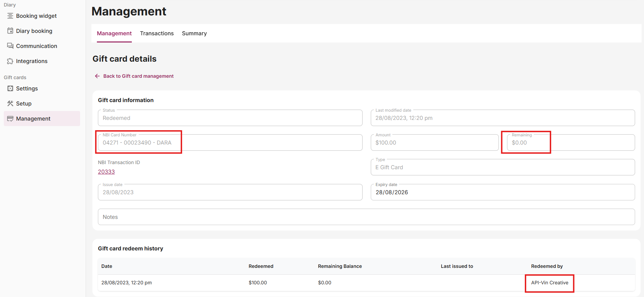This screenshot has height=297, width=644.
Task: Click the Integrations puzzle icon
Action: click(10, 61)
